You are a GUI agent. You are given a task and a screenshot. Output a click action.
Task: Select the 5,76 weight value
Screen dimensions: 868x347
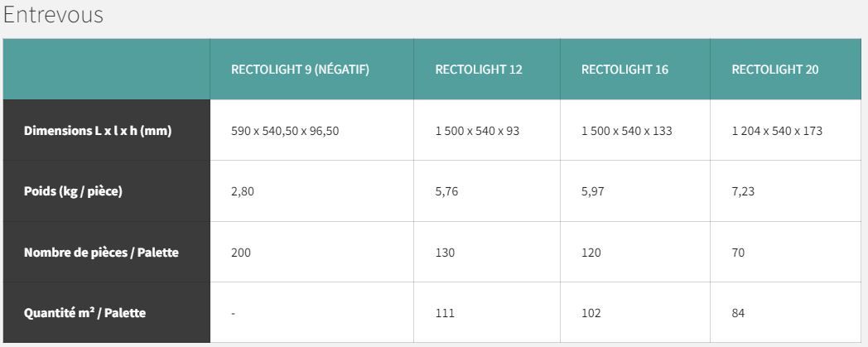(x=446, y=191)
